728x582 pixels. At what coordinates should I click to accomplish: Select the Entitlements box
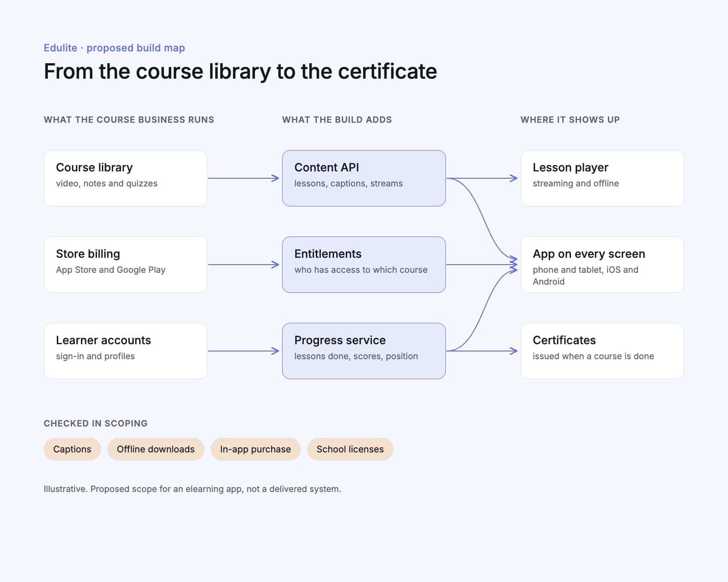click(364, 265)
